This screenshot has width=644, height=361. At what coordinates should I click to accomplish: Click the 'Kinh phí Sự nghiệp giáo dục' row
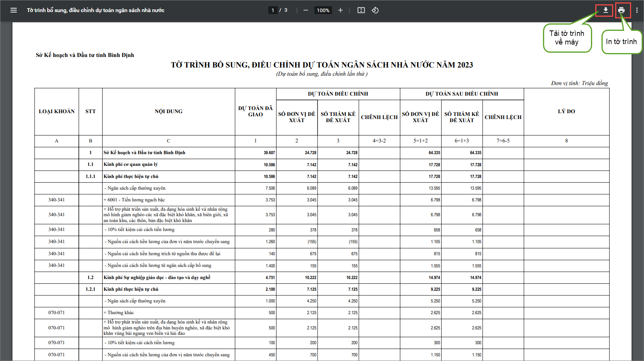coord(157,277)
